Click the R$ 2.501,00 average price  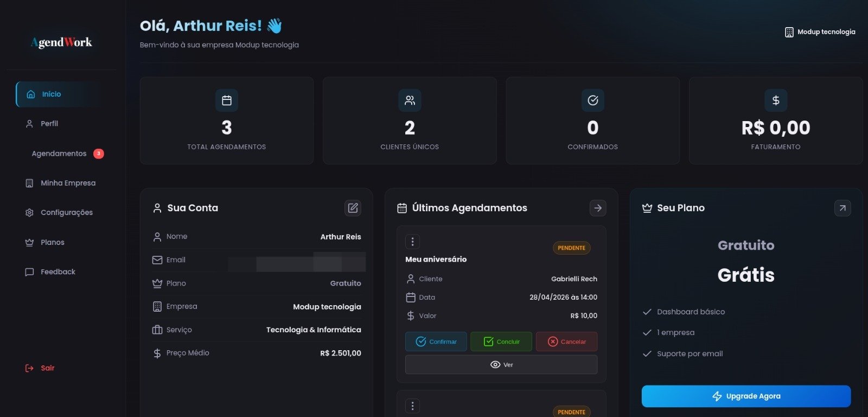[341, 353]
